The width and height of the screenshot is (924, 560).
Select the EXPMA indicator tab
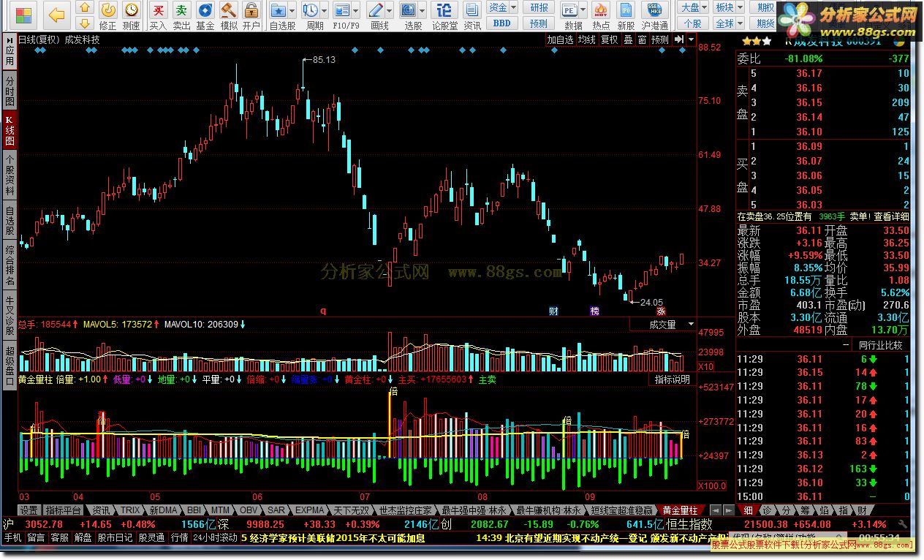coord(311,510)
